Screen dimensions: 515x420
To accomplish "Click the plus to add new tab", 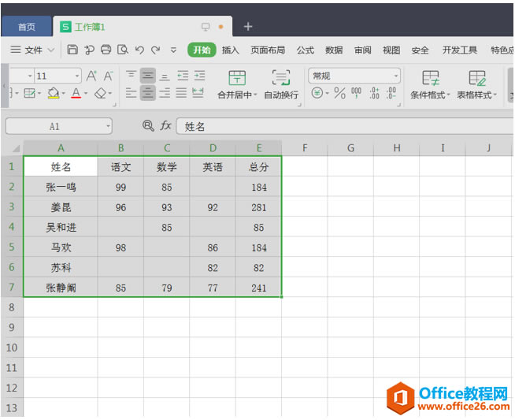I will tap(248, 26).
